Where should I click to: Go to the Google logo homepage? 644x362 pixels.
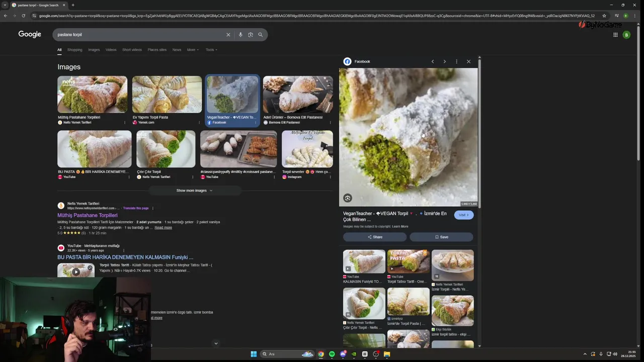tap(30, 34)
